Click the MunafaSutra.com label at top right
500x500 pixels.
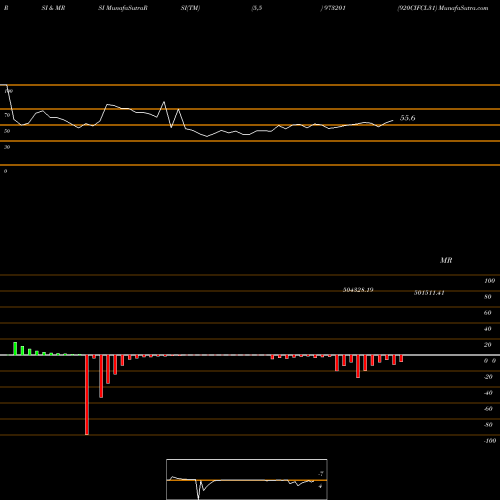(x=464, y=8)
